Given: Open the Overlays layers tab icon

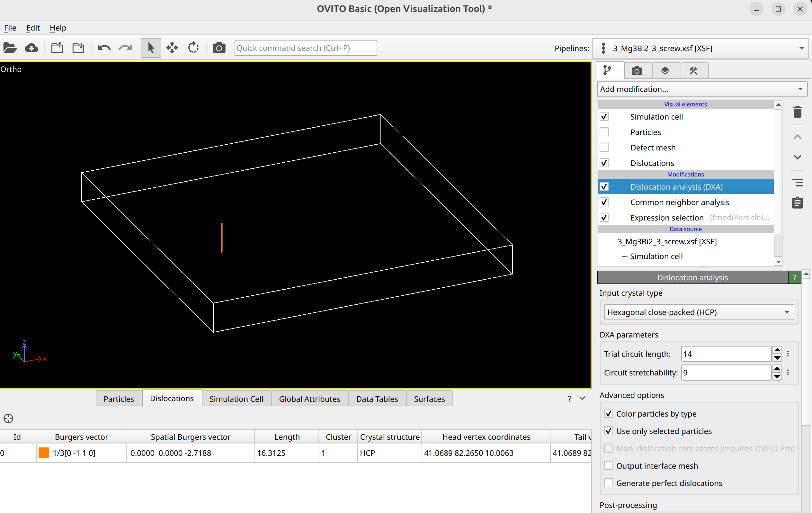Looking at the screenshot, I should coord(665,71).
